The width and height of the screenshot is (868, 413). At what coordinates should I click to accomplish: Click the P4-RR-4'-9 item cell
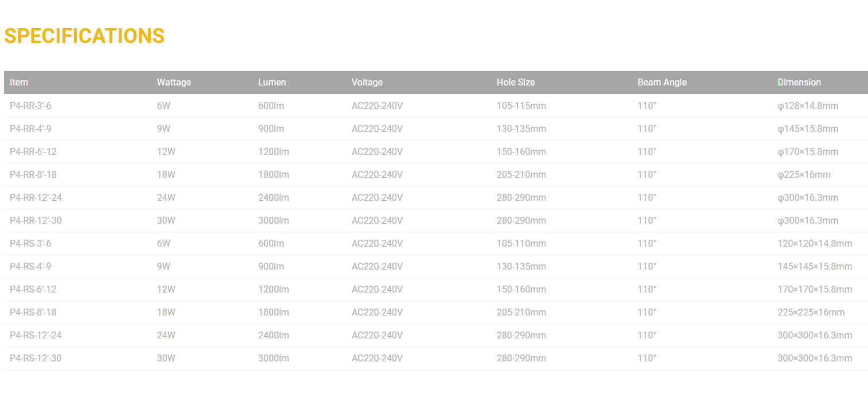(30, 129)
